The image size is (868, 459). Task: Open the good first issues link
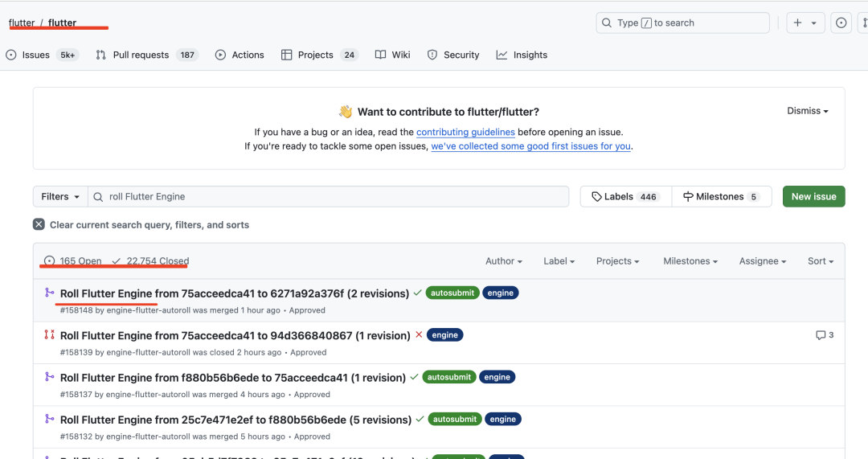[x=531, y=146]
